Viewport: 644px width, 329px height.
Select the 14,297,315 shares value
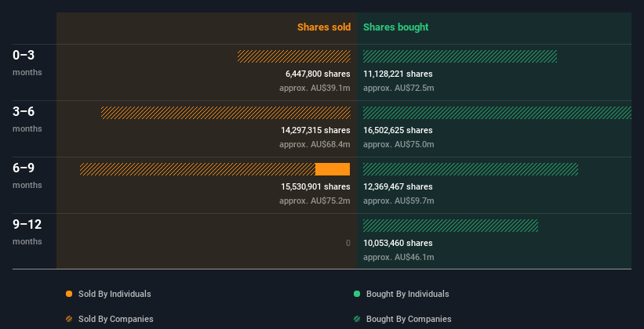(315, 130)
